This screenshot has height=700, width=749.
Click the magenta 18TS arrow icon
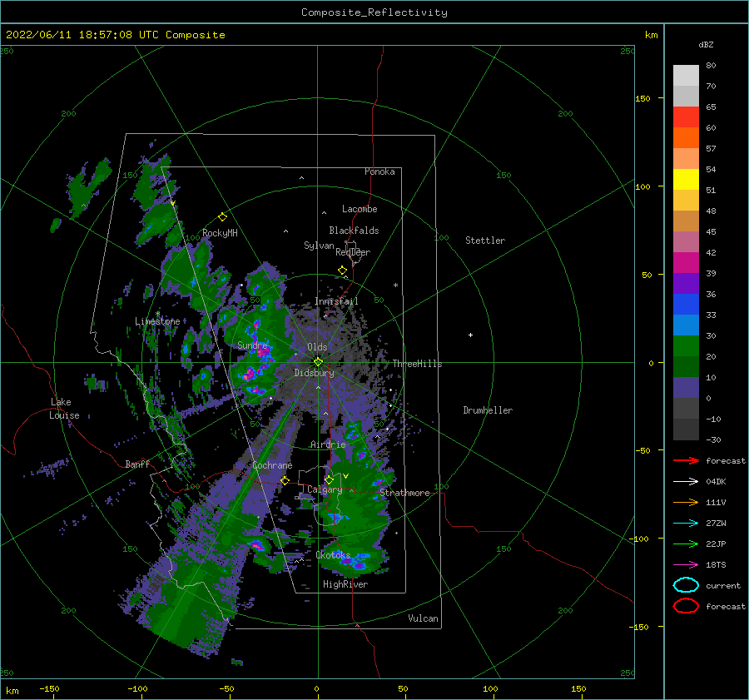tap(686, 565)
